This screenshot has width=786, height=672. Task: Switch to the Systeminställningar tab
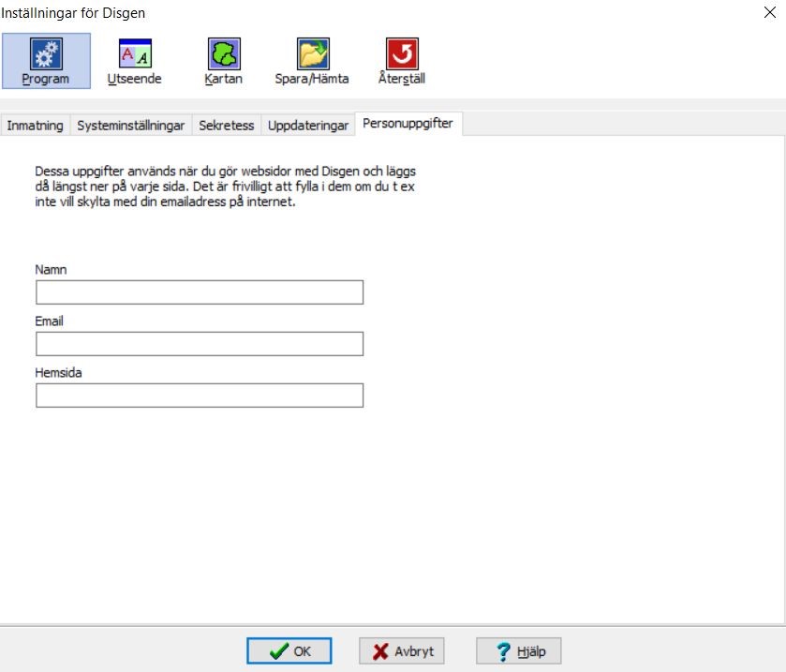click(x=131, y=125)
